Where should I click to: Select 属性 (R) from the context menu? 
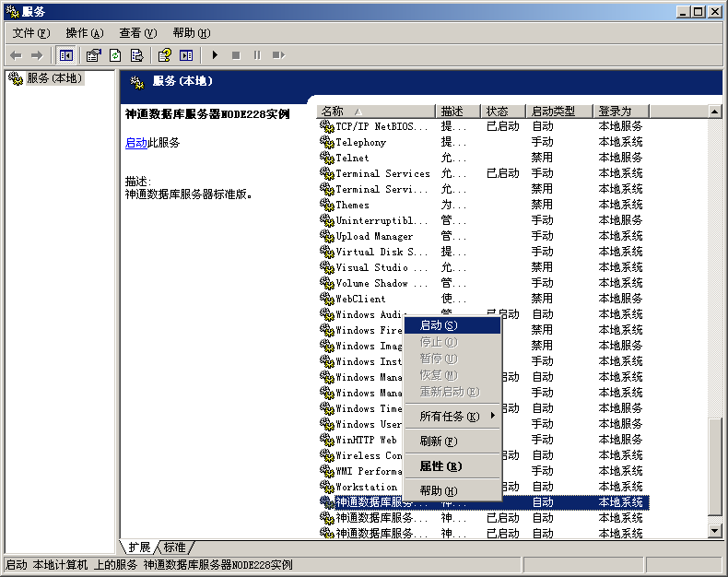[x=440, y=466]
